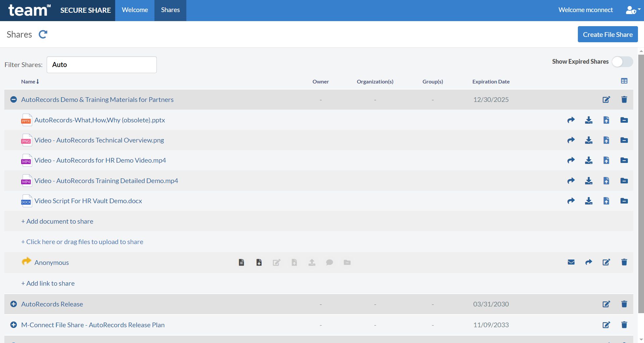Image resolution: width=644 pixels, height=343 pixels.
Task: Edit the M-Connect File Share release plan
Action: click(x=606, y=325)
